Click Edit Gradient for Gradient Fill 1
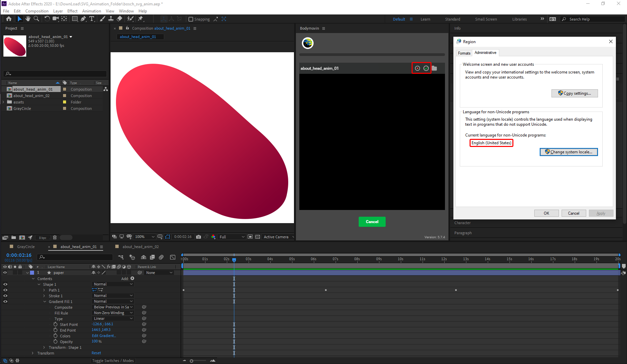Viewport: 627px width, 364px height. coord(104,335)
